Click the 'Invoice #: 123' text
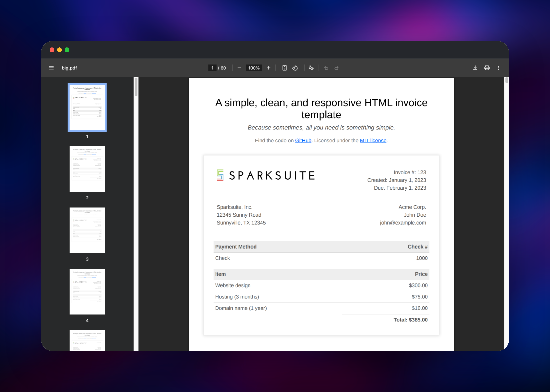 coord(410,172)
